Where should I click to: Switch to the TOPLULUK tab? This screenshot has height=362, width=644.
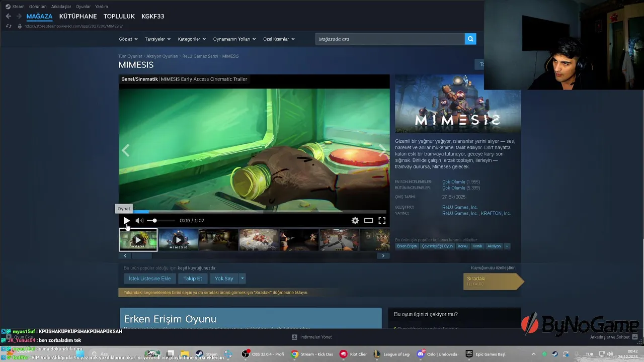[x=119, y=16]
